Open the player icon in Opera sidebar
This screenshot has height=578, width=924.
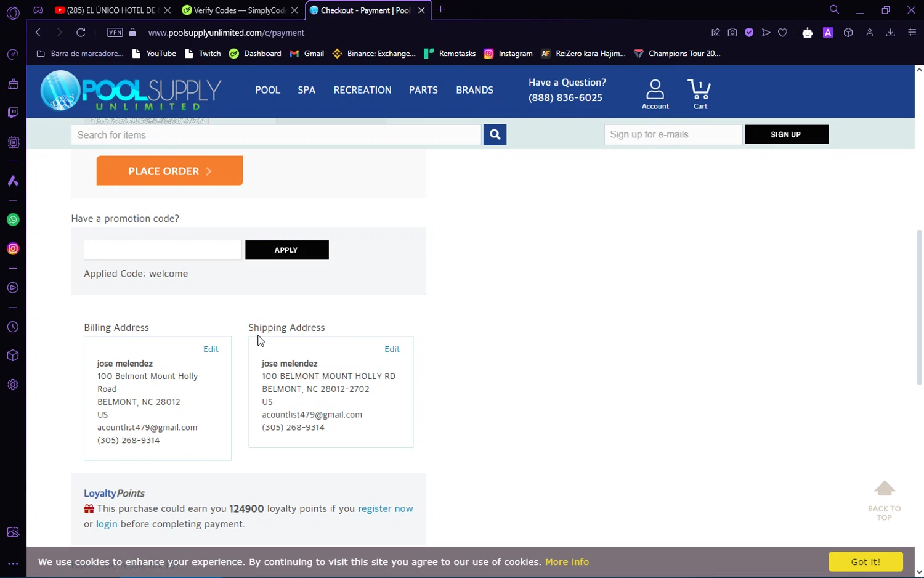click(13, 288)
